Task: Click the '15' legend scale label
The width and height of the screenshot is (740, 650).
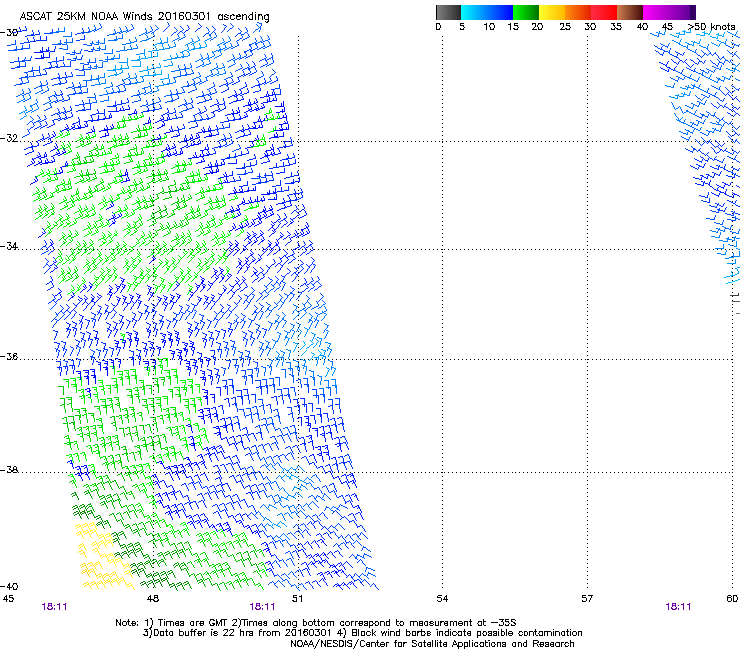Action: [513, 27]
